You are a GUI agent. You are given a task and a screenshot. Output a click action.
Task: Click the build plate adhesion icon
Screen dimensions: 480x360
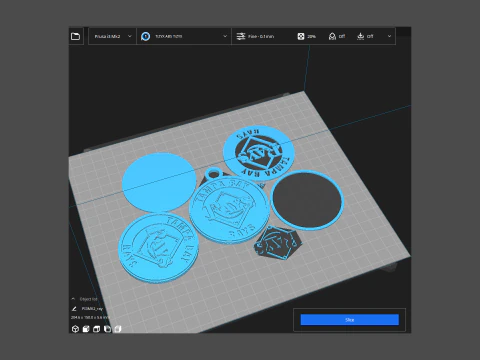pyautogui.click(x=360, y=36)
